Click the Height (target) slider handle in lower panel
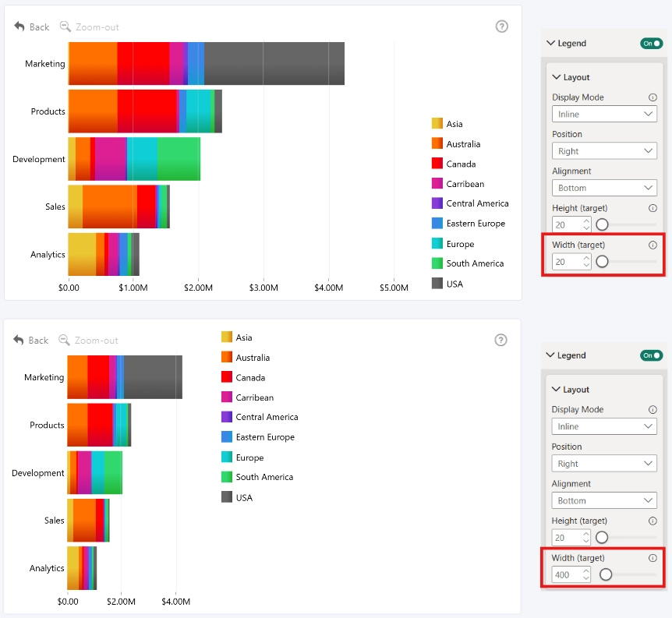672x618 pixels. pos(602,537)
